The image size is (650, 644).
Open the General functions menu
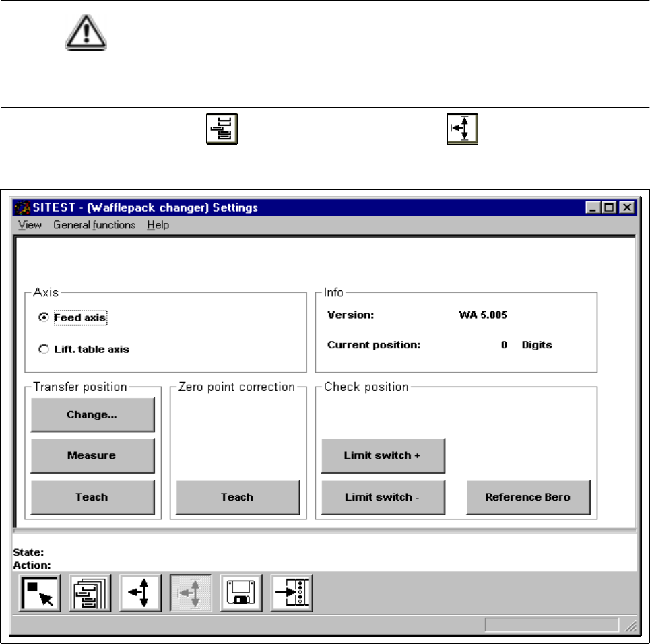[x=94, y=225]
